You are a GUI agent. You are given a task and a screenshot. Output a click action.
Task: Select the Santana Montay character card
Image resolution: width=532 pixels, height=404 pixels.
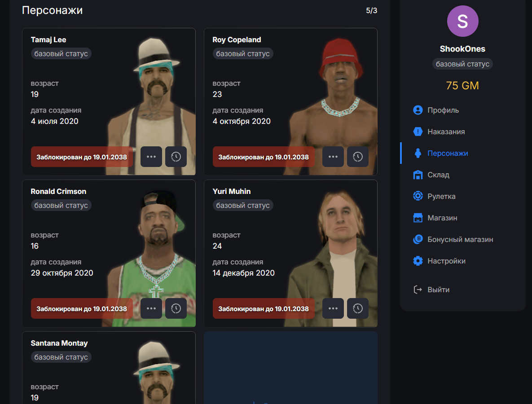point(109,368)
